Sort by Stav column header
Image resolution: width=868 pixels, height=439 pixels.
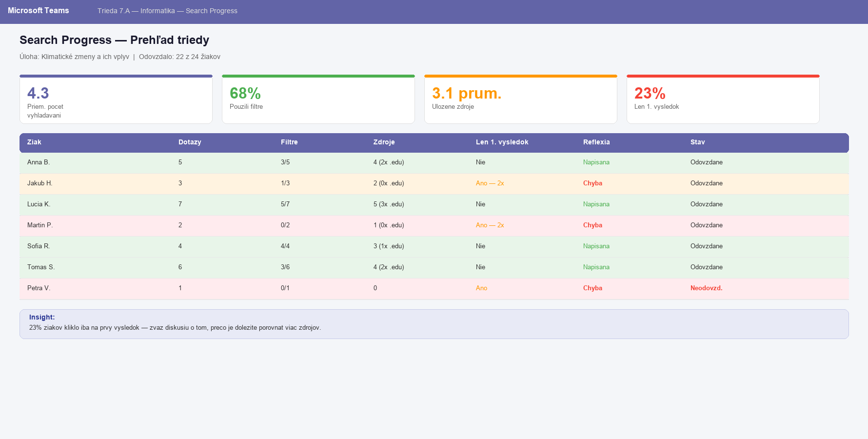tap(697, 142)
